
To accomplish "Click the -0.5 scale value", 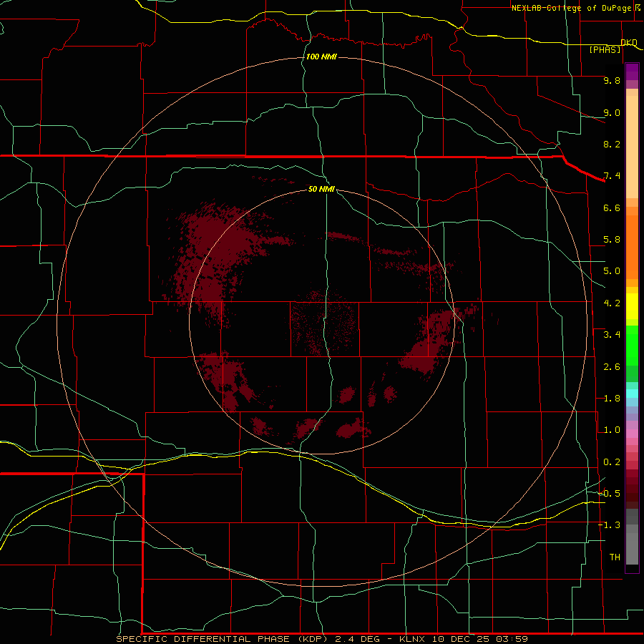I will (610, 494).
